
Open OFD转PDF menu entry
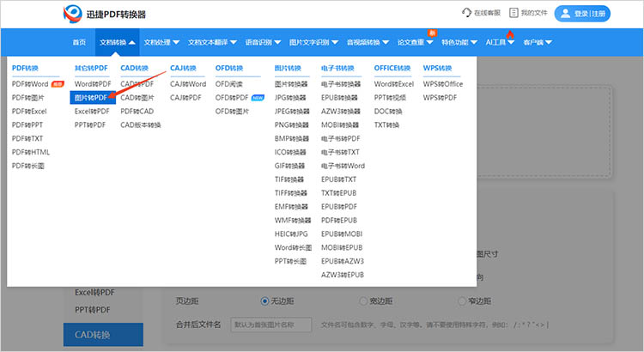point(232,98)
